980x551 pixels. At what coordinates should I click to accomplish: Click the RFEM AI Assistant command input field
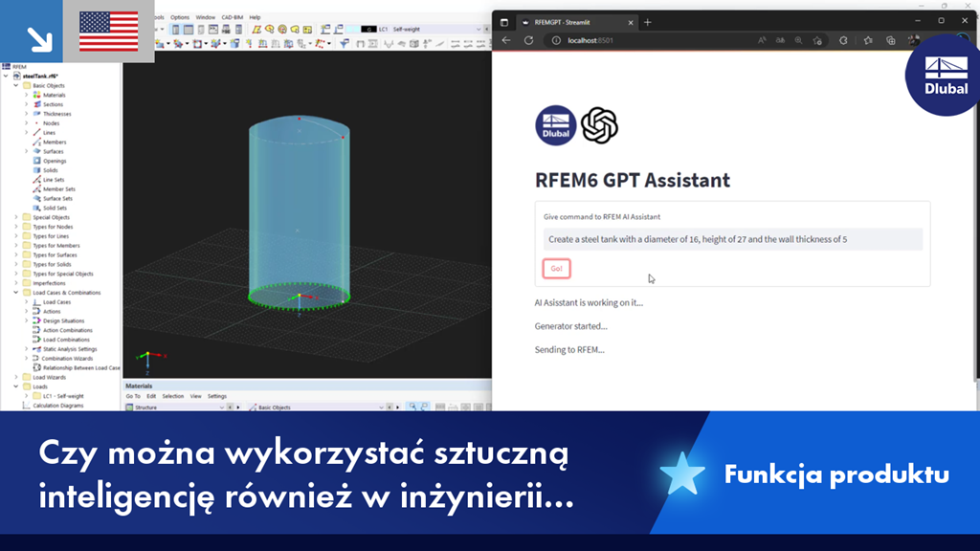pyautogui.click(x=732, y=239)
